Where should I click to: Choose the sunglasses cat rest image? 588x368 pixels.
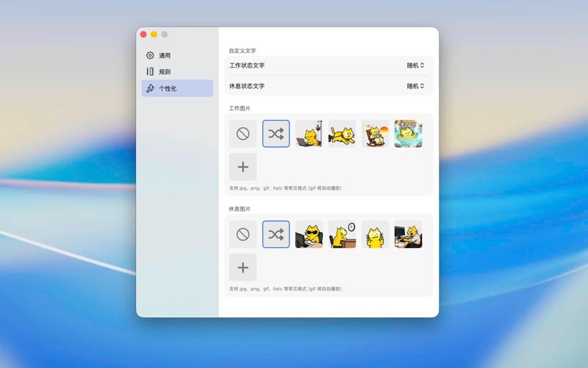pyautogui.click(x=309, y=234)
